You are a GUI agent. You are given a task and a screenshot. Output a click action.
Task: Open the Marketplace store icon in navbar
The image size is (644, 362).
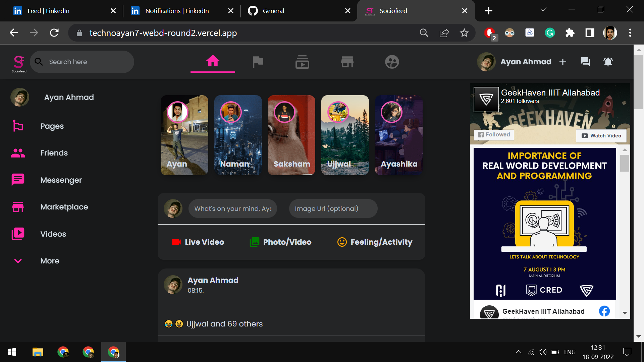(x=347, y=62)
